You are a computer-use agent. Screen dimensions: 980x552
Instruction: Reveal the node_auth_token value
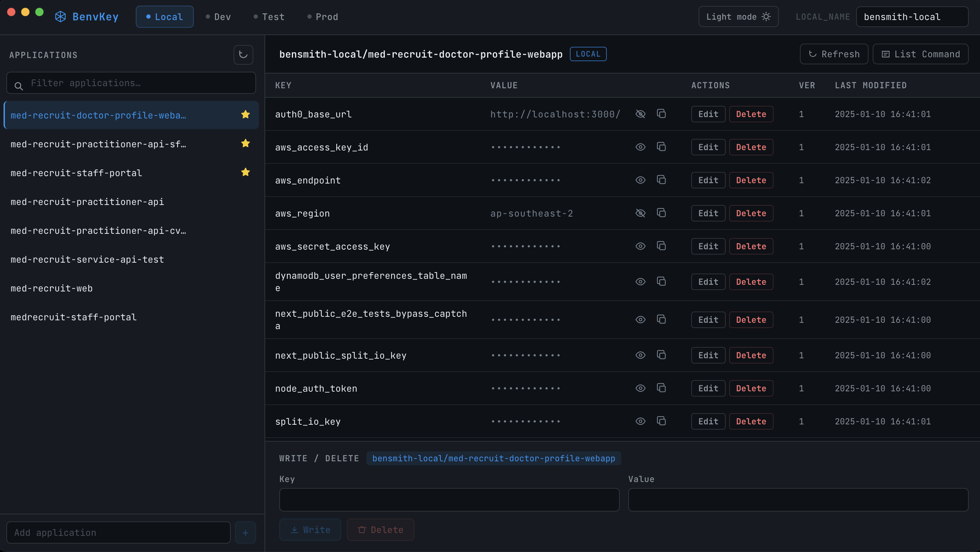(x=640, y=388)
